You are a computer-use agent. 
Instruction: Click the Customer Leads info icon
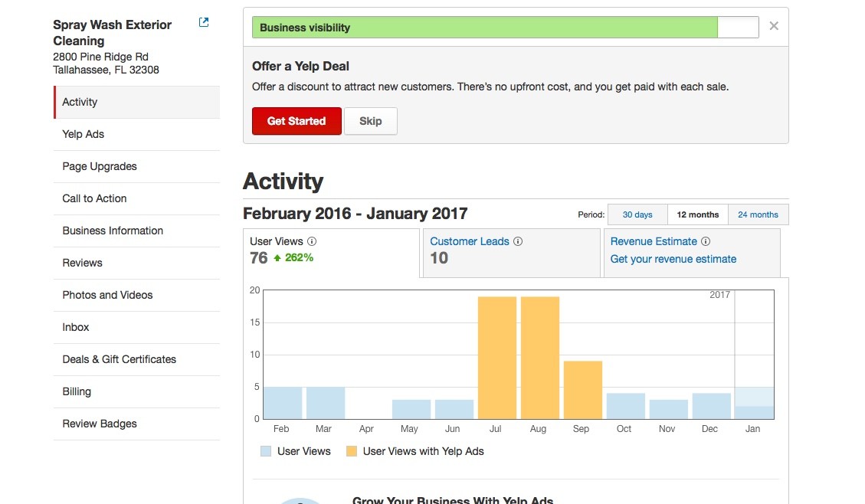[518, 241]
